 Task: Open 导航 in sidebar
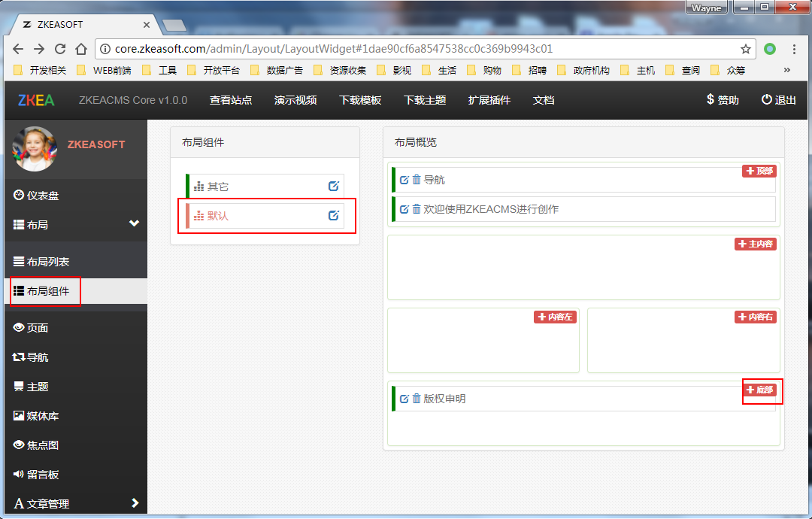pos(76,357)
